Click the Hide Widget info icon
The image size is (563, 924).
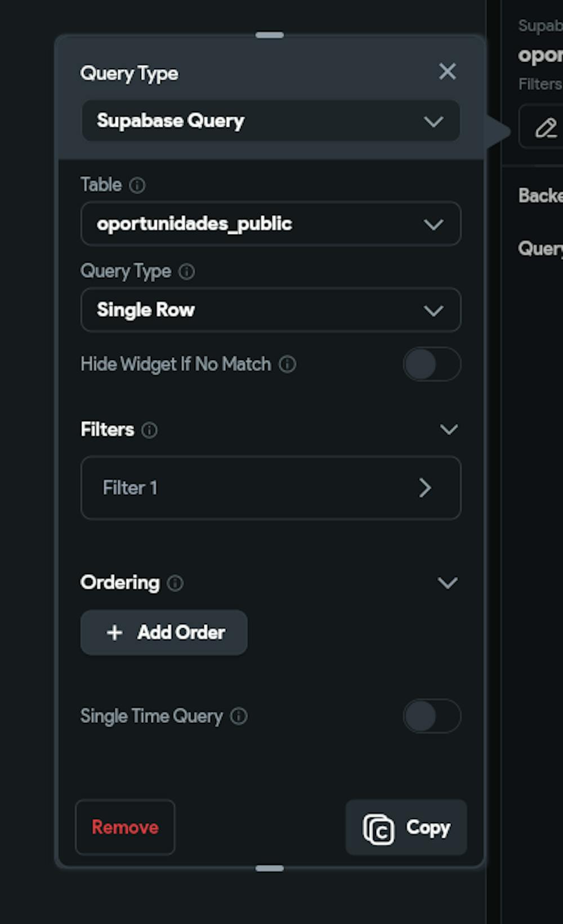288,365
